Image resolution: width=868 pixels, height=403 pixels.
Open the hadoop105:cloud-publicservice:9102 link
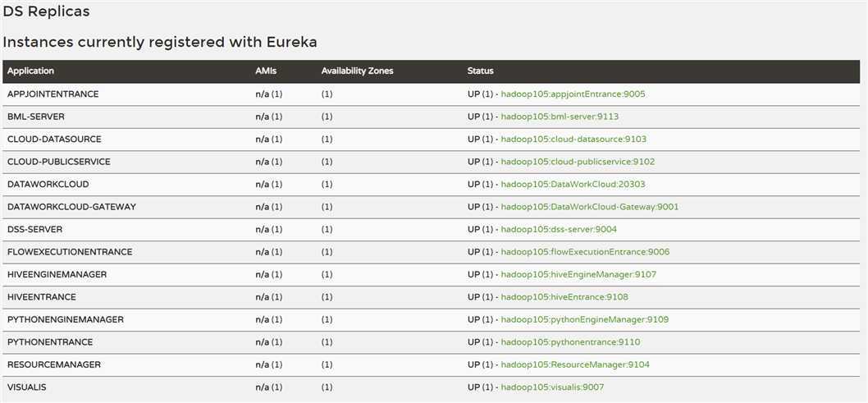[x=578, y=162]
